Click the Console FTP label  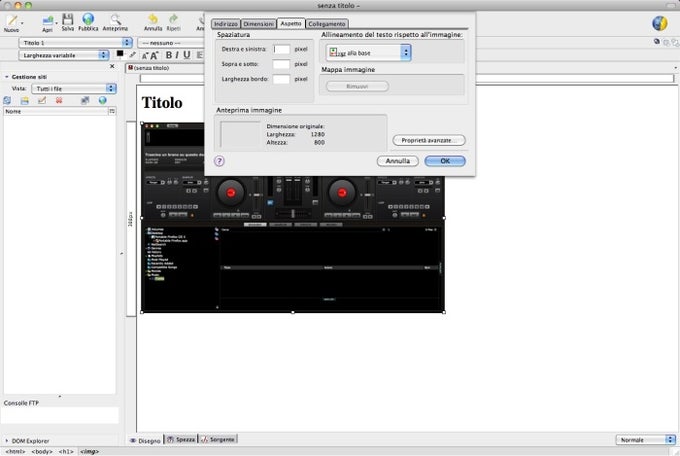21,403
